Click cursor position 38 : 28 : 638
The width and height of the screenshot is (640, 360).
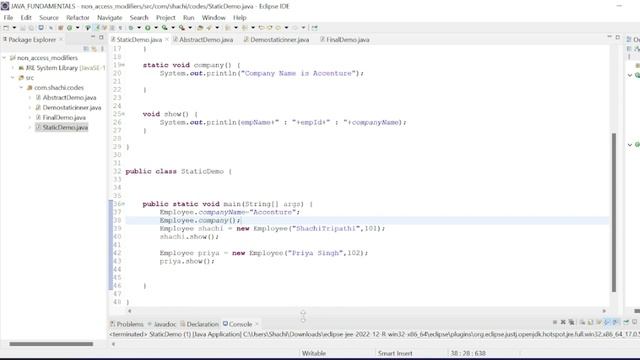point(468,353)
